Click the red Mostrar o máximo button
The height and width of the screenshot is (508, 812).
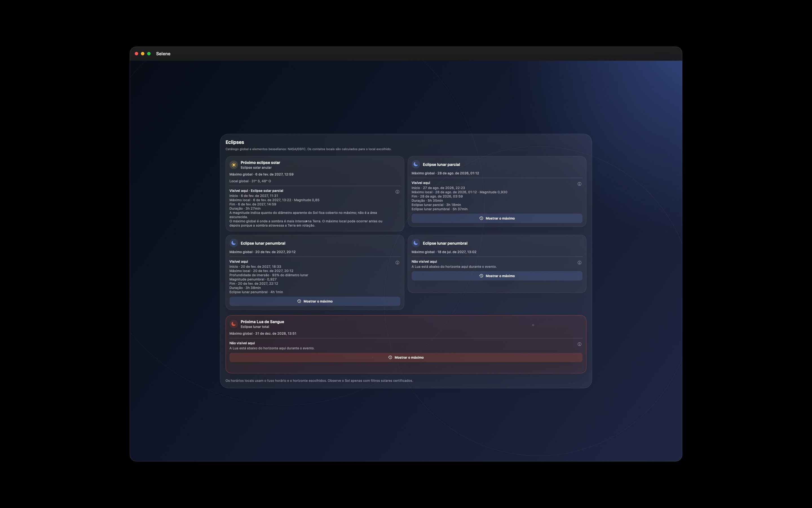406,358
